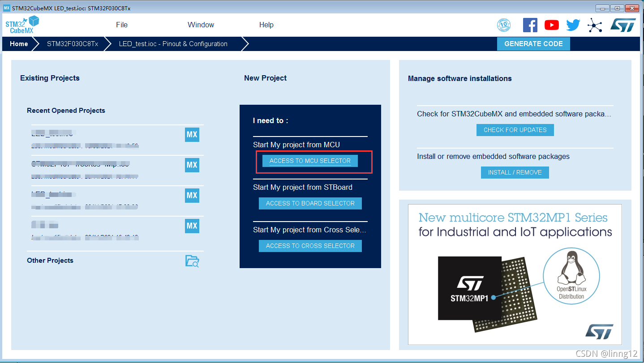The image size is (644, 363).
Task: Click MX icon of third recent project
Action: (x=192, y=196)
